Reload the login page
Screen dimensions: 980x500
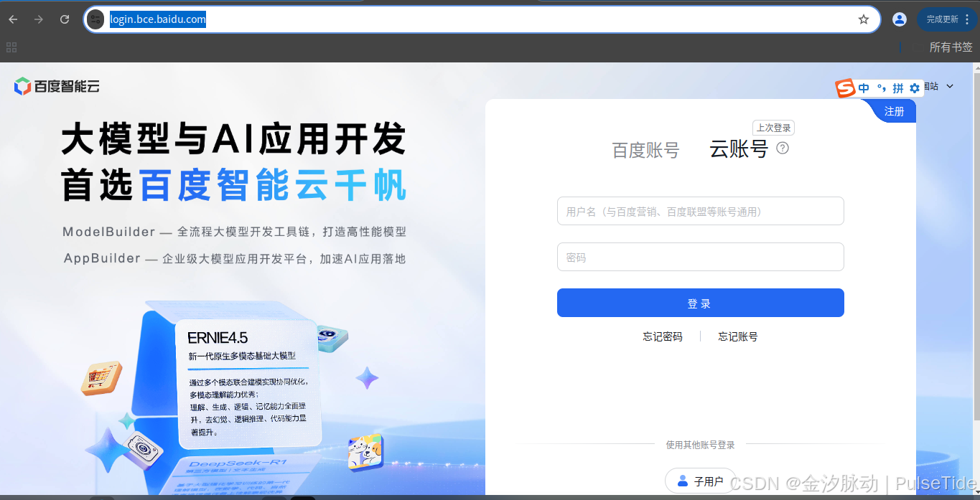point(65,19)
